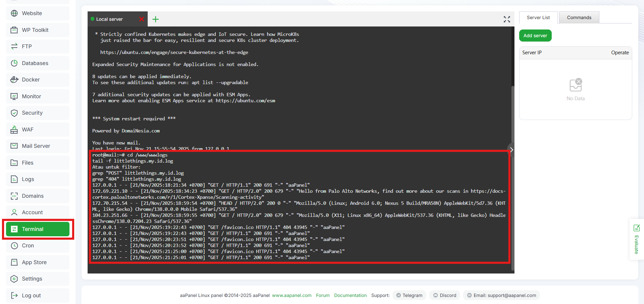Click the 'System restart required' line
Viewport: 644px width, 304px height.
[134, 119]
